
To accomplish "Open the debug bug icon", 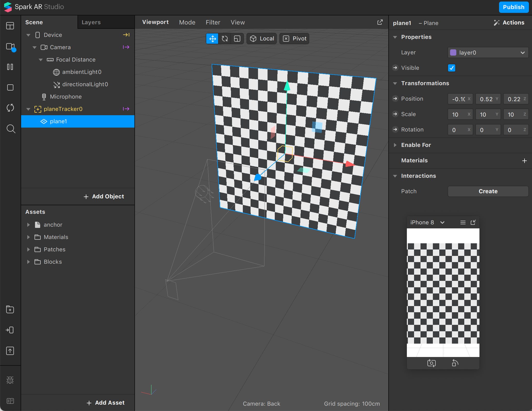I will (x=10, y=380).
